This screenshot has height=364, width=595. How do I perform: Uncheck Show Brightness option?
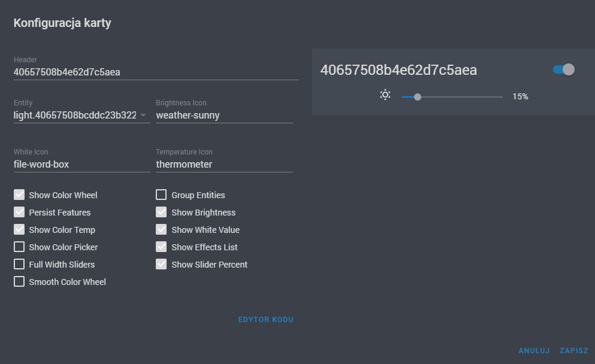click(161, 213)
